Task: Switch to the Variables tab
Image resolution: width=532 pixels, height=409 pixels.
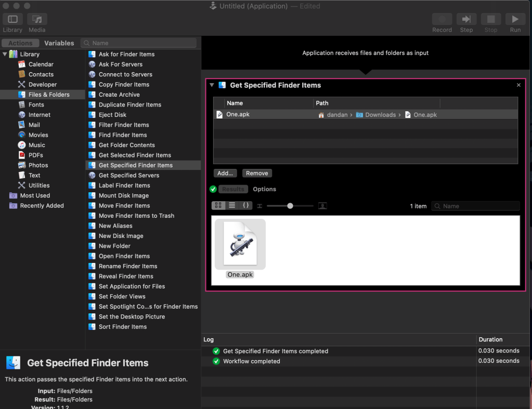Action: [x=59, y=43]
